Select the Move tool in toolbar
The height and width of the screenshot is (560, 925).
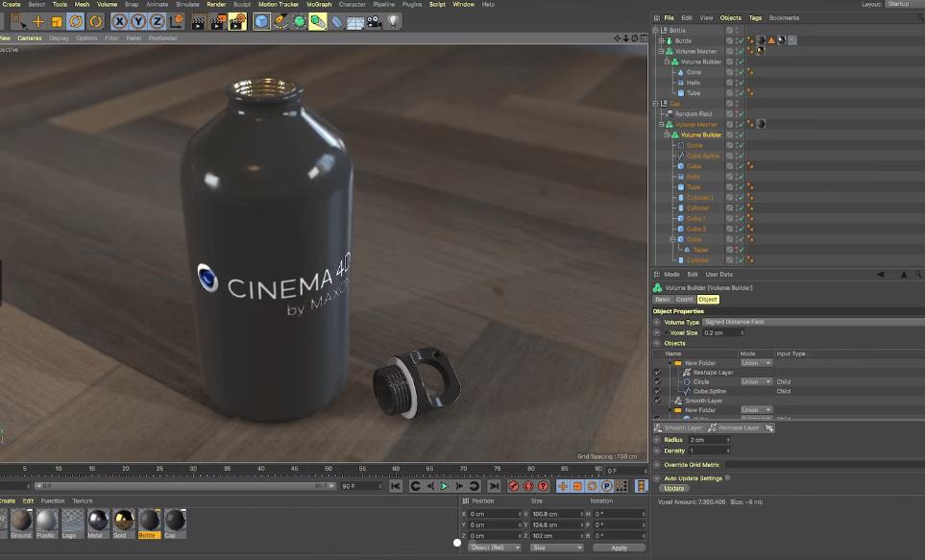tap(38, 21)
